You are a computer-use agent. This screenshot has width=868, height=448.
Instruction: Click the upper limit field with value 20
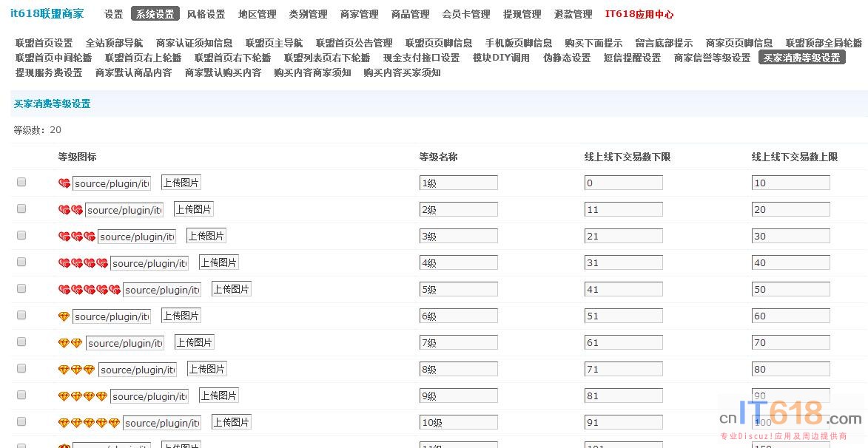pos(790,209)
